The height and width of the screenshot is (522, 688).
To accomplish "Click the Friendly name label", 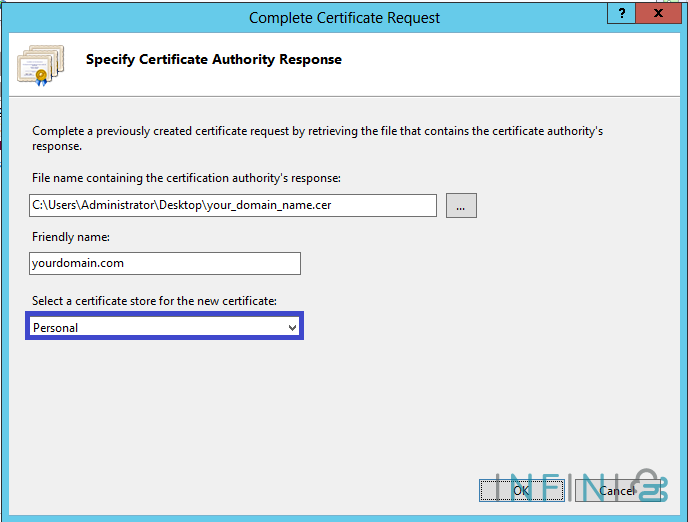I will (70, 237).
